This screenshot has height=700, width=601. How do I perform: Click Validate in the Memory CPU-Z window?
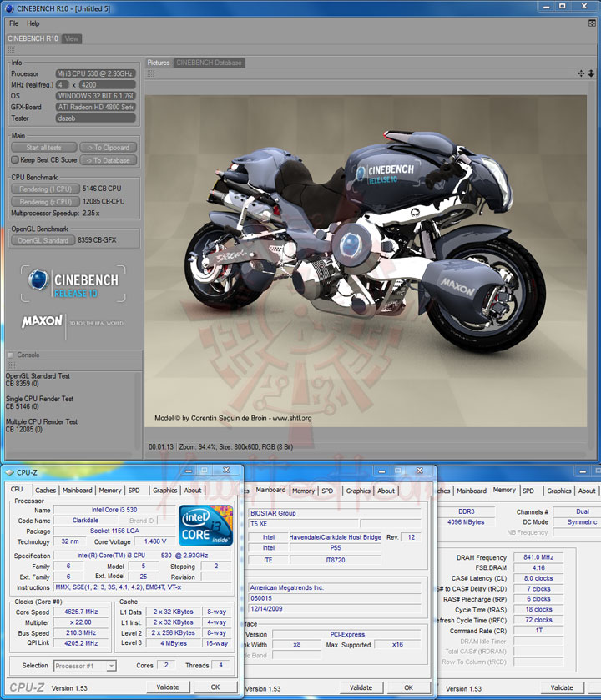(x=562, y=687)
